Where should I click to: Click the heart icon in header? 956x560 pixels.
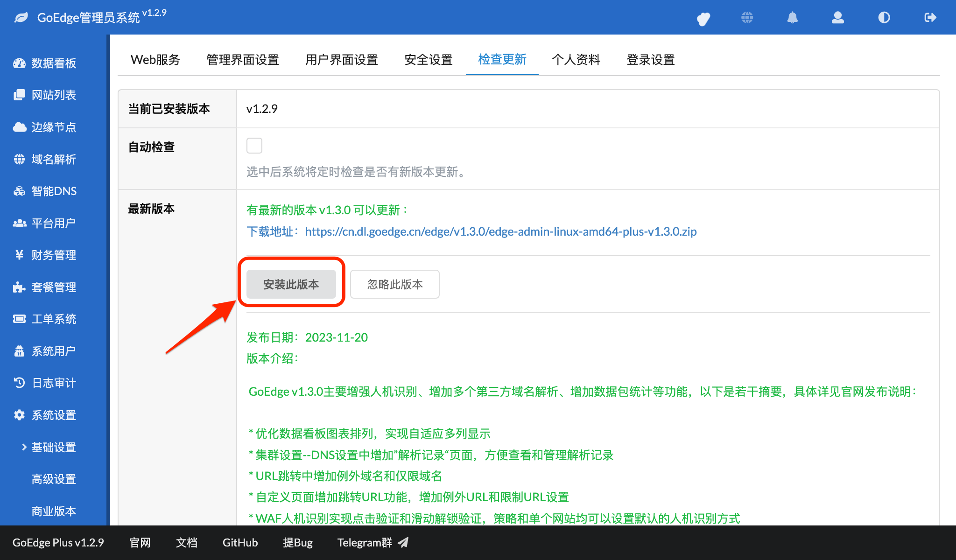coord(703,18)
